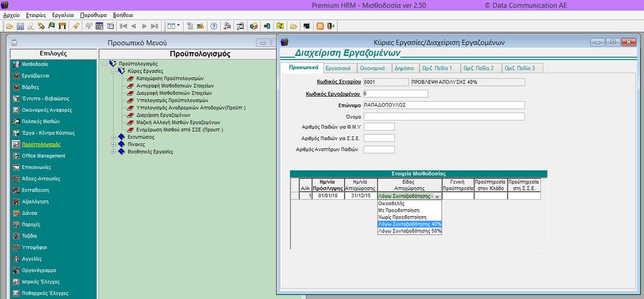Go to next record arrow
Viewport: 644px width, 299px height.
pos(144,26)
